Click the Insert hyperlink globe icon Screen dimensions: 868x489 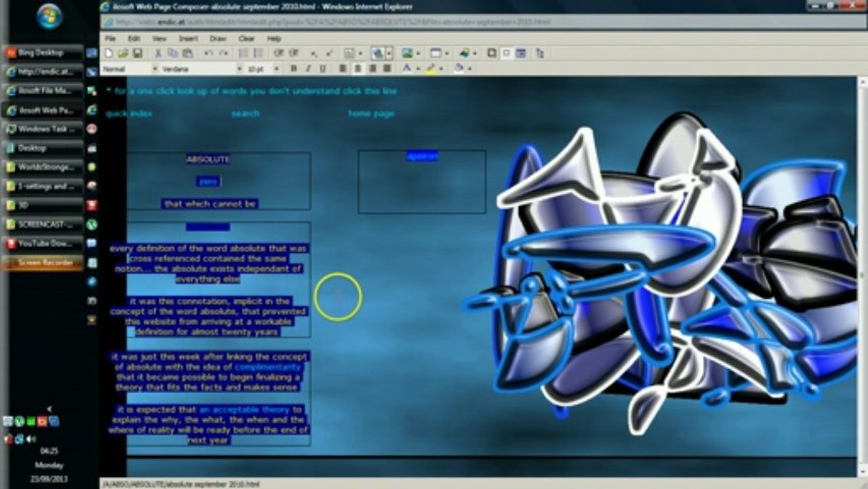click(378, 53)
